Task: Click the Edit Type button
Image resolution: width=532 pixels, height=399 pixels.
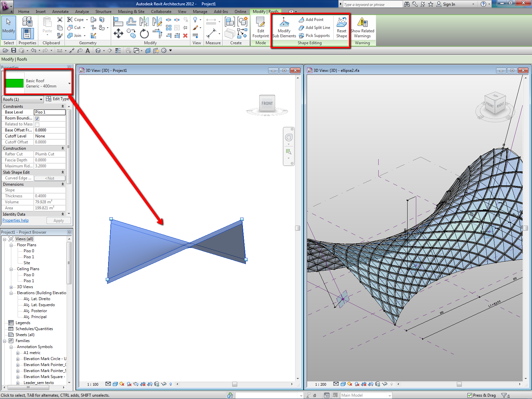Action: [x=58, y=99]
